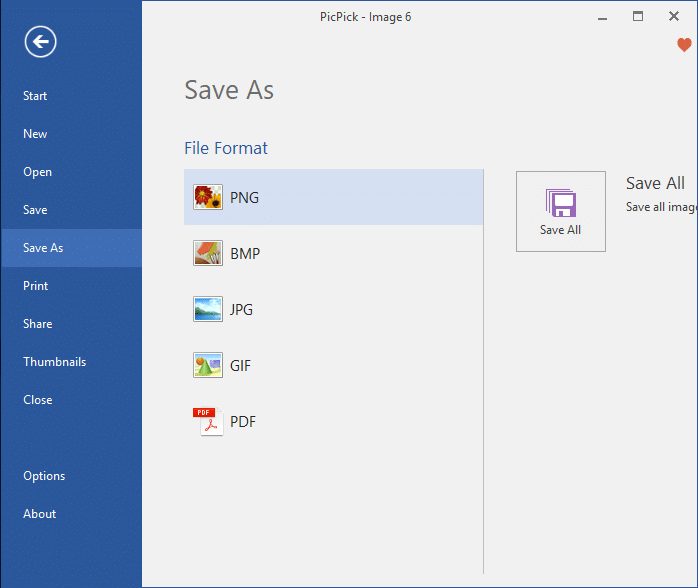
Task: Click the orange heart icon
Action: 684,45
